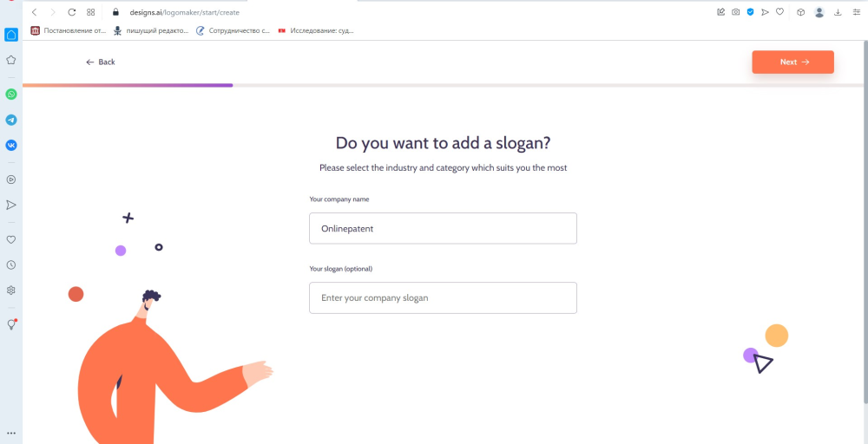
Task: Open the downloads arrow icon
Action: pyautogui.click(x=838, y=12)
